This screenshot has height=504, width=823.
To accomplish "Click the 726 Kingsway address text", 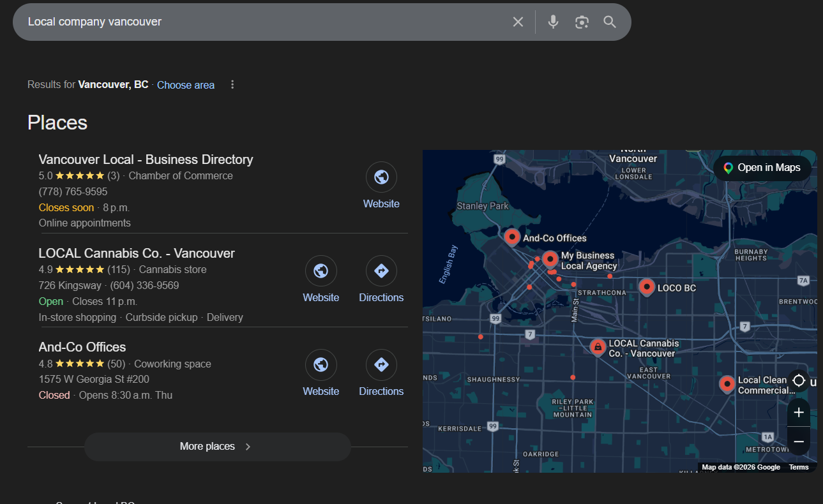I will point(70,285).
